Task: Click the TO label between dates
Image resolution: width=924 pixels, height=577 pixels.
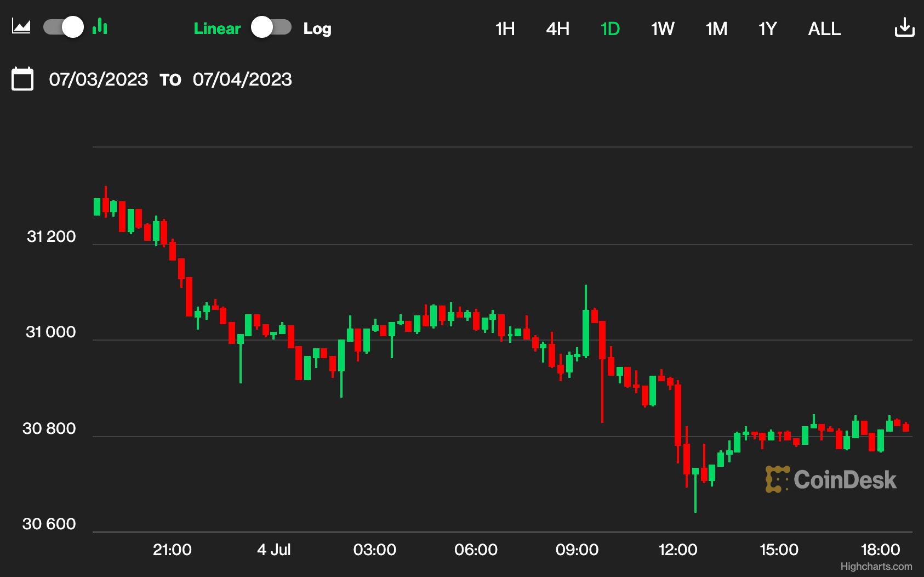Action: coord(170,80)
